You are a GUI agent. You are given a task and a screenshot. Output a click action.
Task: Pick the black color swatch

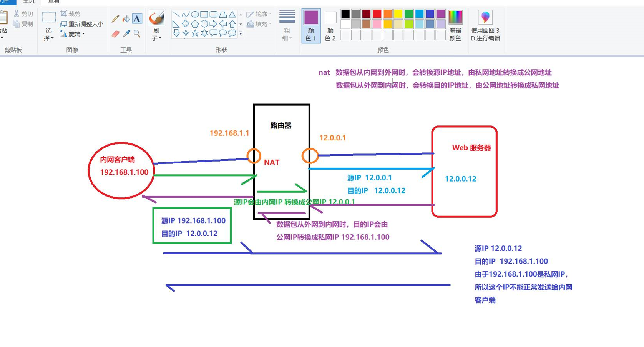pos(345,14)
